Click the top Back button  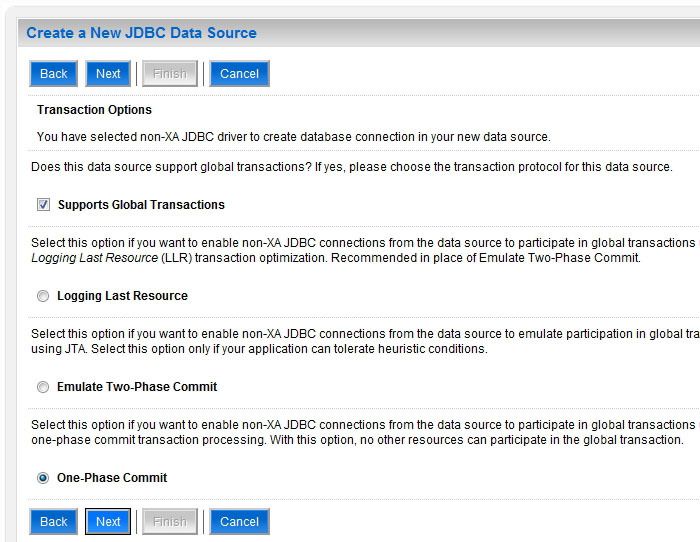pyautogui.click(x=54, y=74)
